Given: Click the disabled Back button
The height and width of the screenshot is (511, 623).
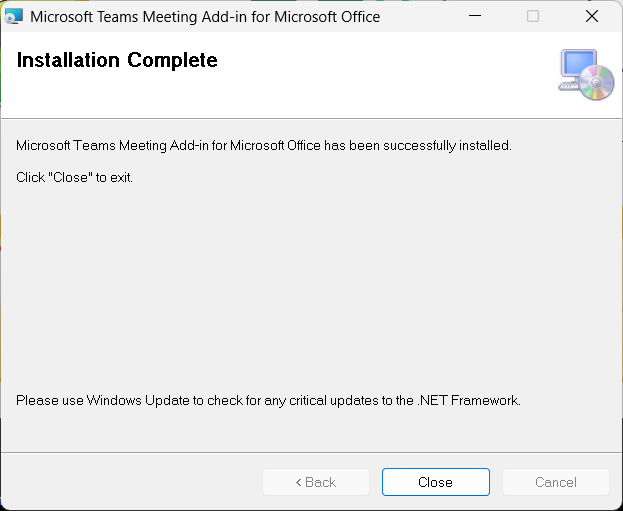Looking at the screenshot, I should tap(316, 482).
